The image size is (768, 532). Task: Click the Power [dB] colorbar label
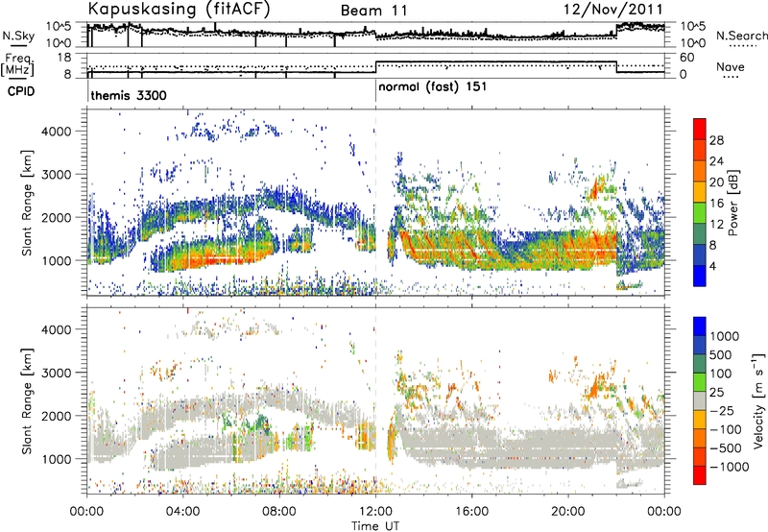coord(732,203)
